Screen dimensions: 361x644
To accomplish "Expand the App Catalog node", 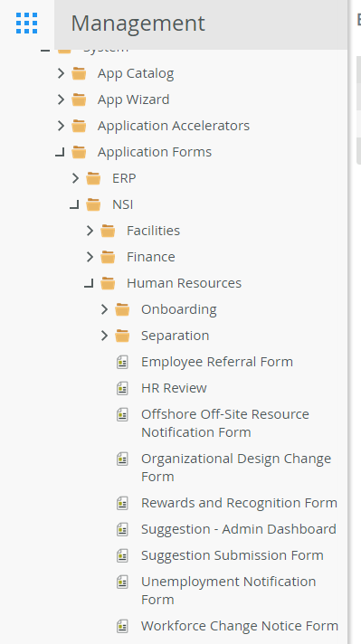I will 61,73.
